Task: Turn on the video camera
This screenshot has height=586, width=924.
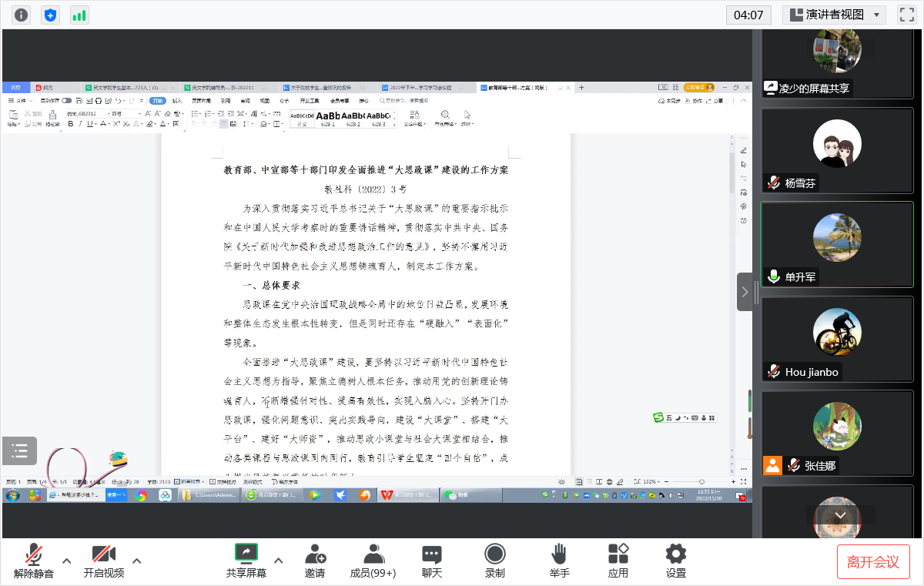Action: click(103, 561)
